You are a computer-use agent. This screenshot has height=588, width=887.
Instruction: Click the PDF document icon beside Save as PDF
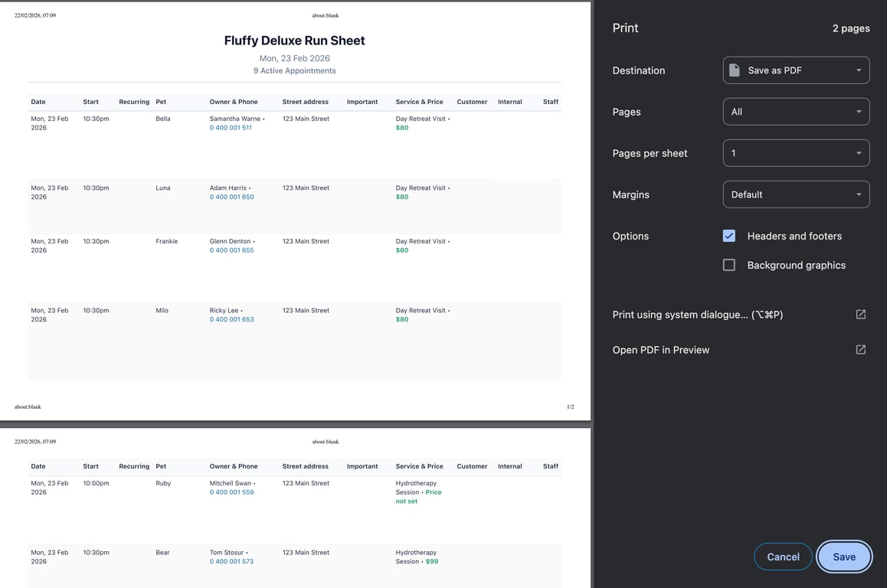pos(735,70)
